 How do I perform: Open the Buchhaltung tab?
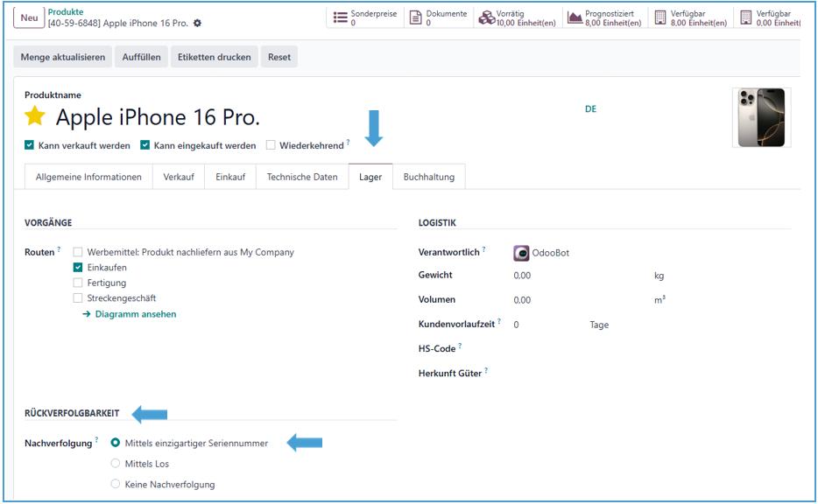428,177
